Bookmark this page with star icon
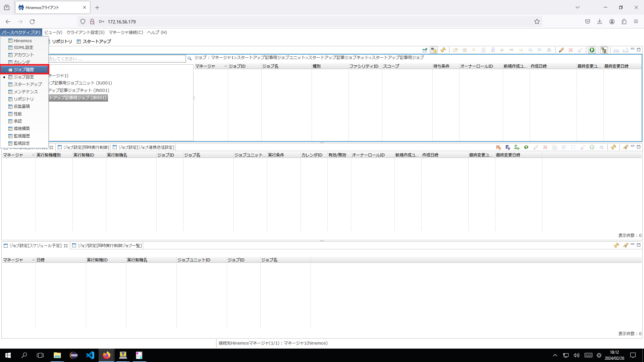The image size is (644, 362). (537, 22)
